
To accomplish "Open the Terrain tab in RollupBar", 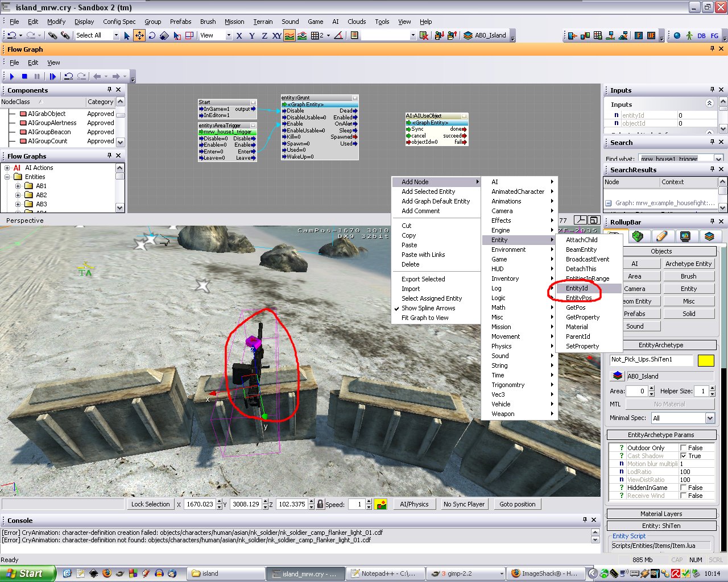I will click(x=638, y=236).
